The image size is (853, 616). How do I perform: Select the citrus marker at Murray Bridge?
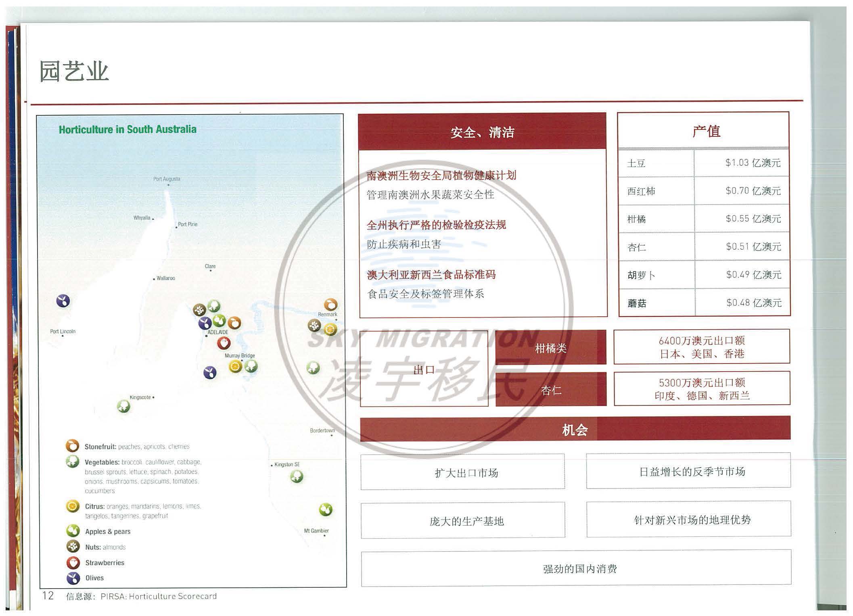pyautogui.click(x=236, y=366)
